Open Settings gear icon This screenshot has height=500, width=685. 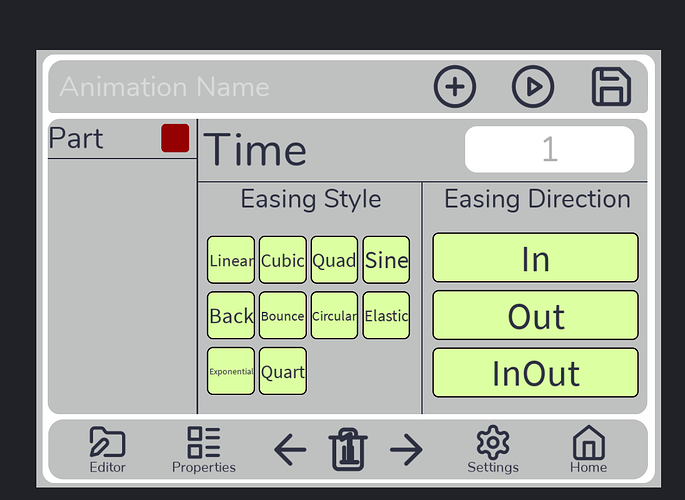click(493, 449)
